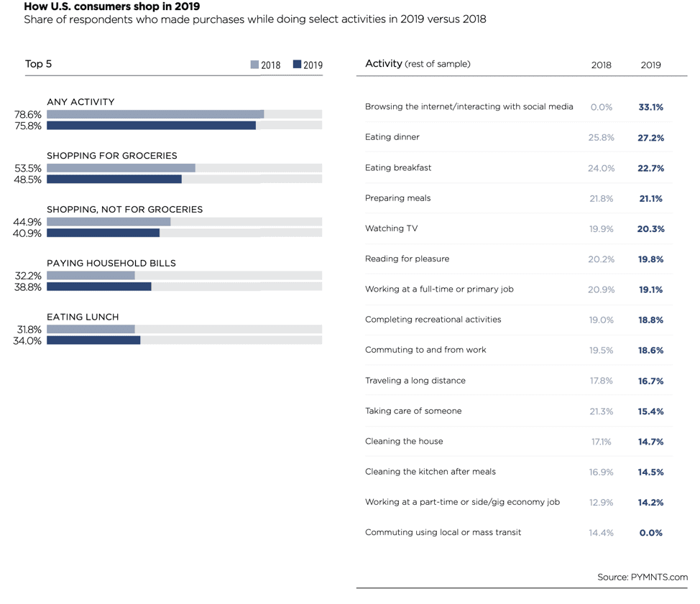The image size is (700, 604).
Task: Click the 33.1% value for browsing the internet
Action: 650,107
